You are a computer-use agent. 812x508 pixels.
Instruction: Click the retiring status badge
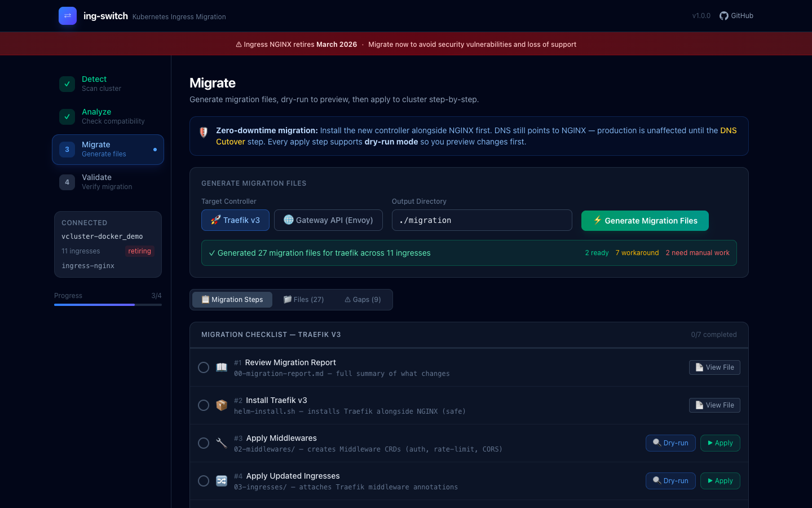pyautogui.click(x=139, y=251)
